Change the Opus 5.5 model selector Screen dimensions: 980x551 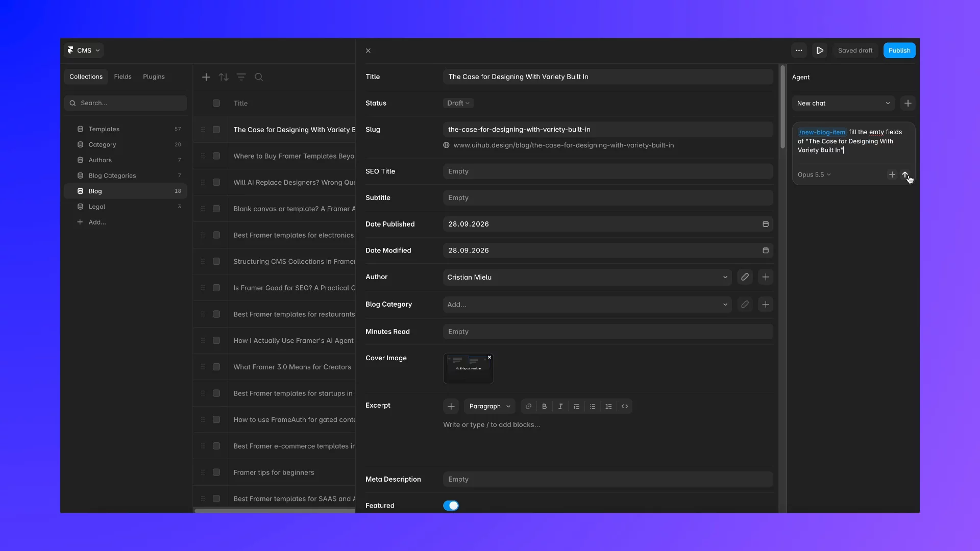[x=814, y=174]
